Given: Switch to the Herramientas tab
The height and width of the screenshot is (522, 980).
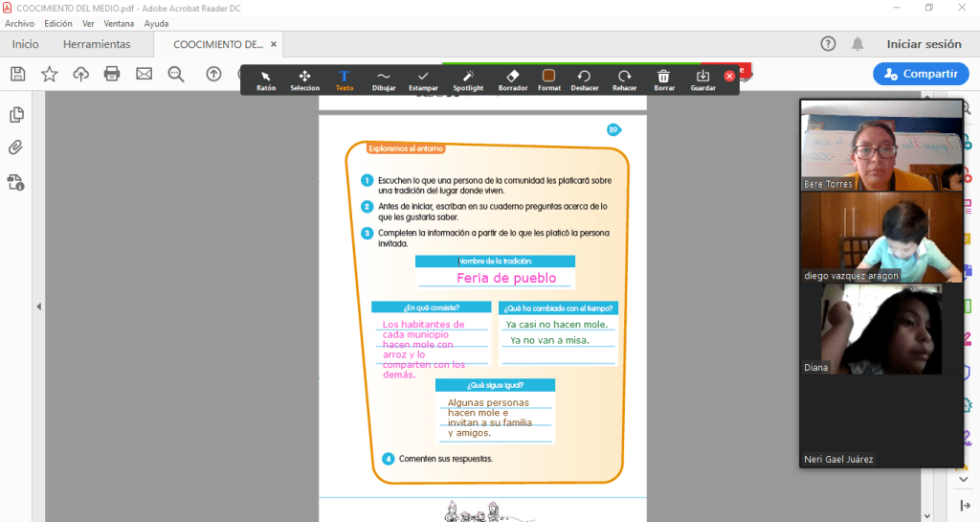Looking at the screenshot, I should [x=97, y=44].
